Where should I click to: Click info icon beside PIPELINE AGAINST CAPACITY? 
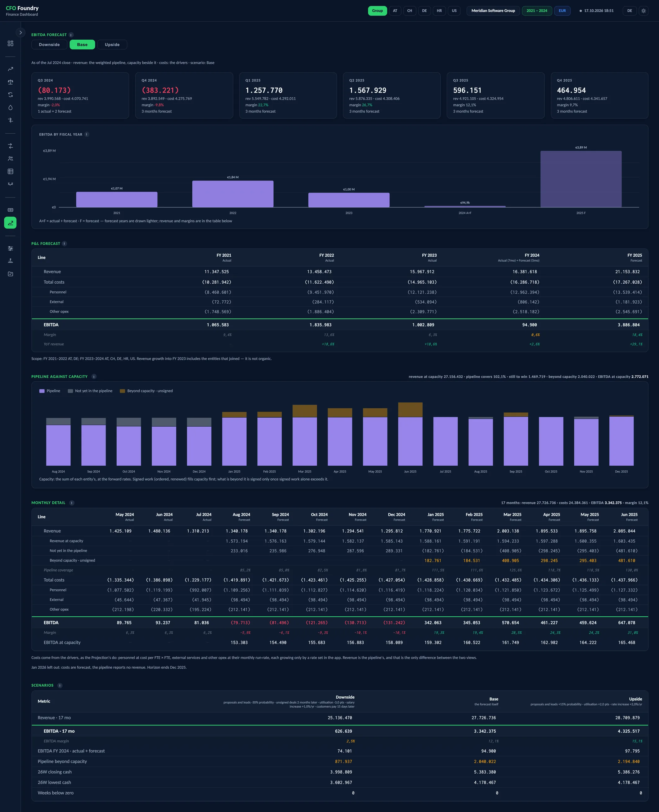tap(94, 377)
